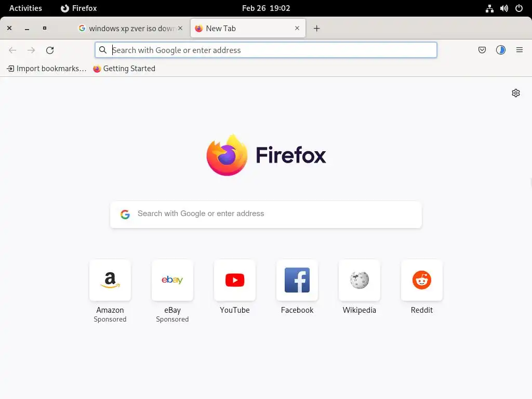Viewport: 532px width, 399px height.
Task: Maximize the Firefox window
Action: tap(45, 28)
